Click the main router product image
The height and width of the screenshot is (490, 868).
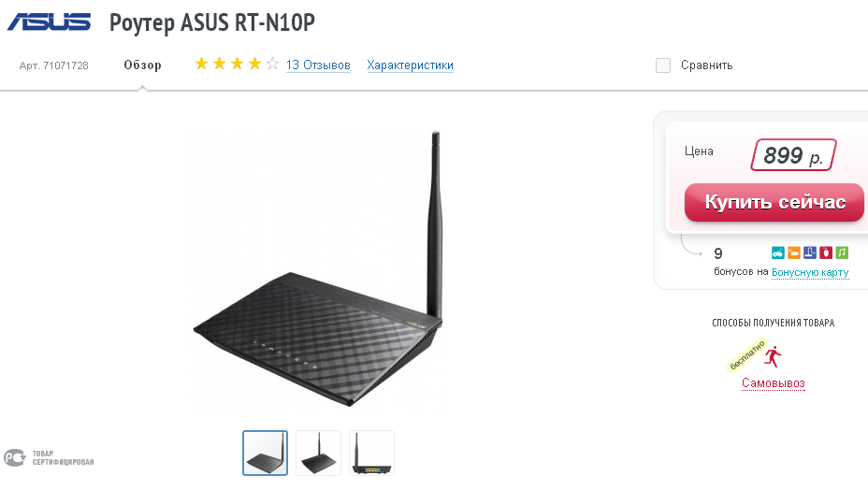tap(318, 268)
